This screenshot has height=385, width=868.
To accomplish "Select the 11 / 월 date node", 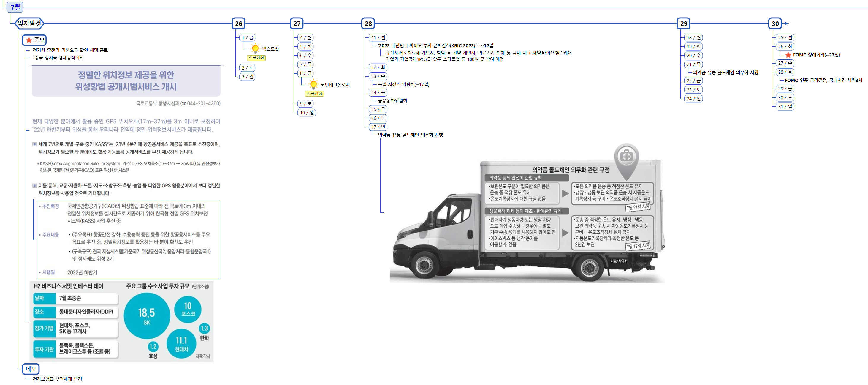I will tap(378, 37).
